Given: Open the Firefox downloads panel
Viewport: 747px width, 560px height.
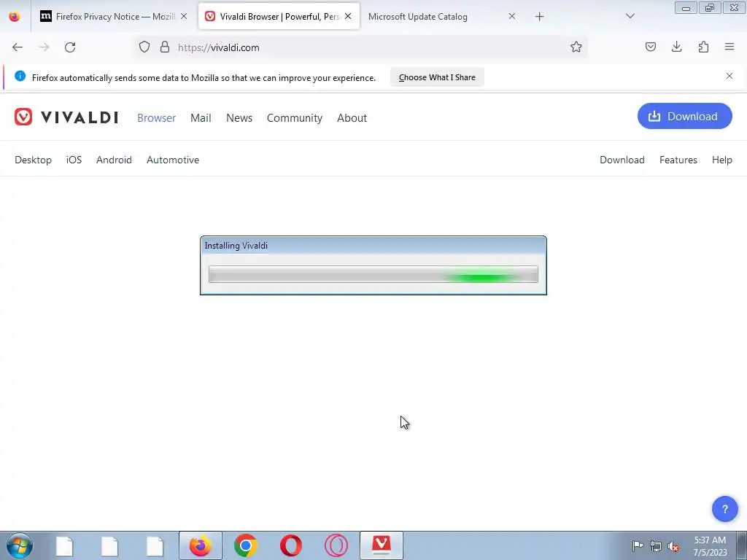Looking at the screenshot, I should (676, 47).
